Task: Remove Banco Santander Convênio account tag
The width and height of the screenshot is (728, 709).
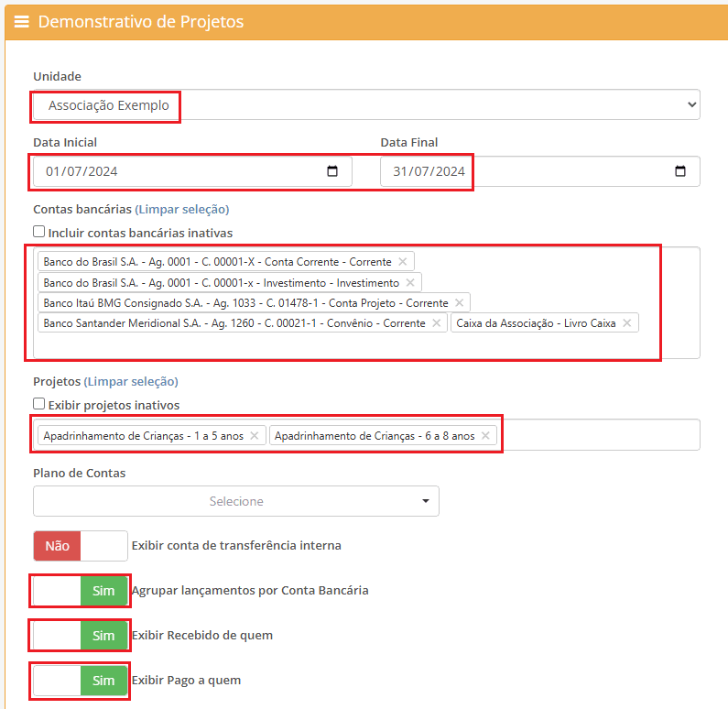Action: pyautogui.click(x=437, y=323)
